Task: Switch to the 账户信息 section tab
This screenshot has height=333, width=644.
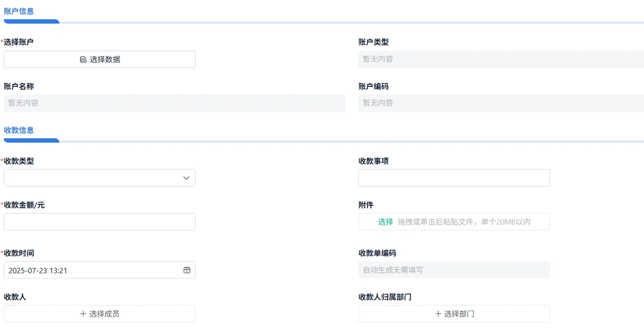Action: tap(19, 11)
